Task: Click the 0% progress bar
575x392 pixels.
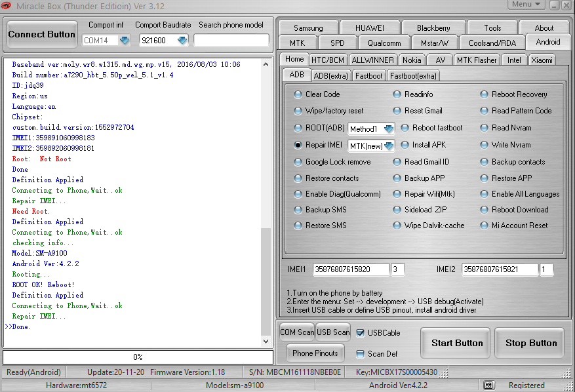Action: point(138,357)
